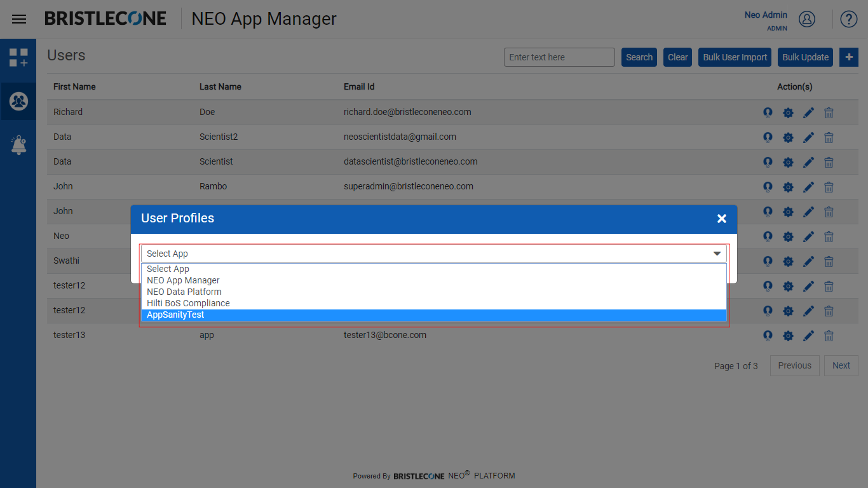
Task: Expand the Select App dropdown arrow
Action: point(717,254)
